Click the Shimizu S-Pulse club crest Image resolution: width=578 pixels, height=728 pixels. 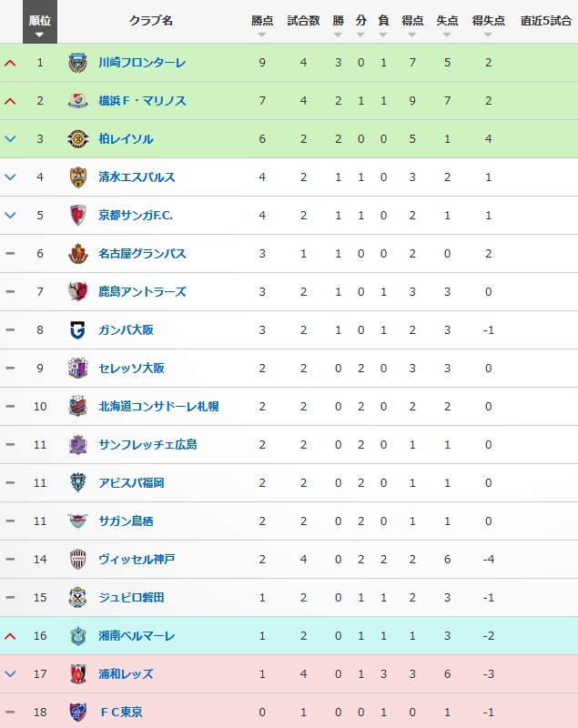point(77,177)
